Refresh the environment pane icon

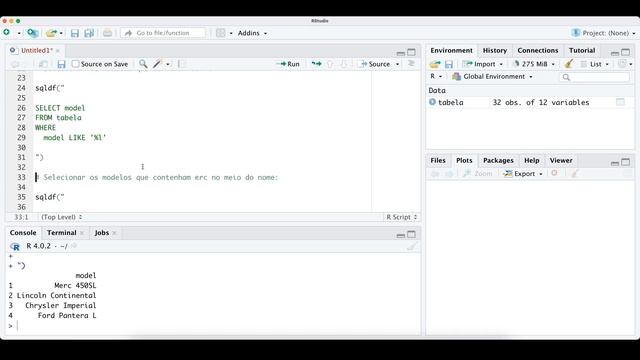click(x=622, y=64)
